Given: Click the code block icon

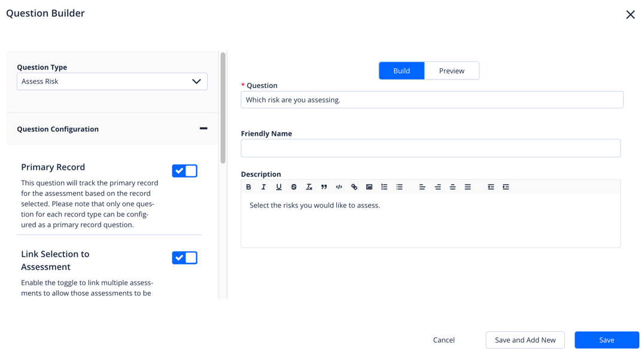Looking at the screenshot, I should (339, 187).
